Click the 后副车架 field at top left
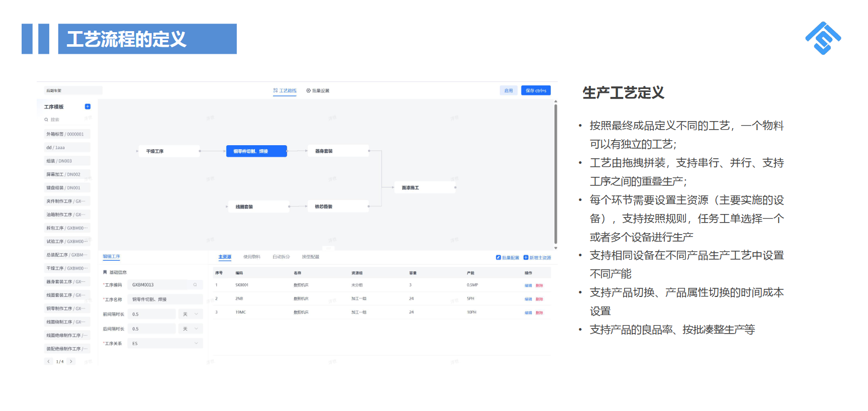The image size is (868, 411). click(72, 90)
